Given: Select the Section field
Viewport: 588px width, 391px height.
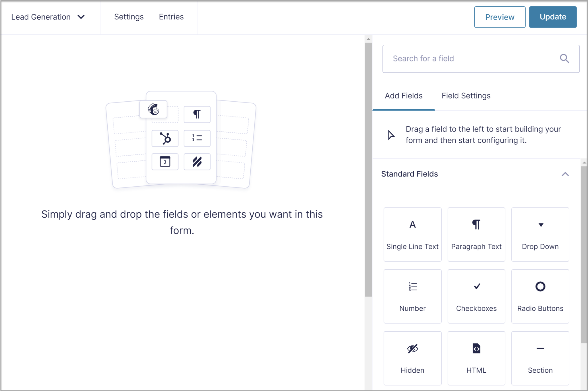Looking at the screenshot, I should pos(540,357).
